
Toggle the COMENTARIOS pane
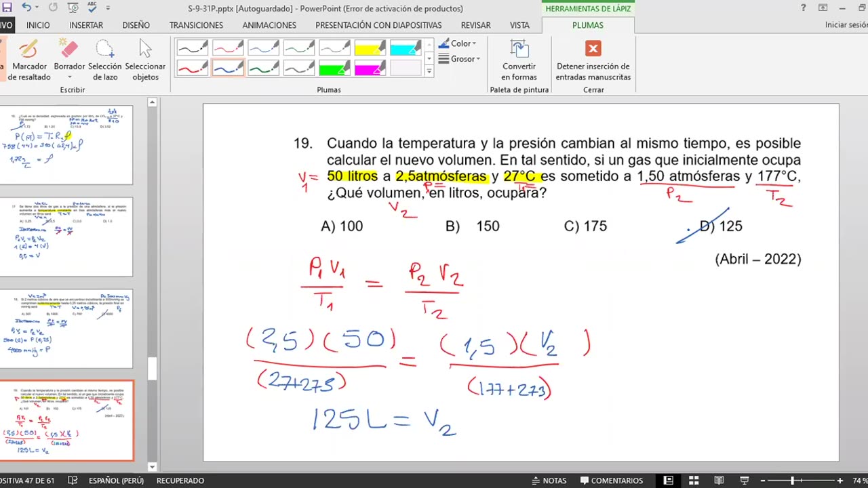click(611, 481)
